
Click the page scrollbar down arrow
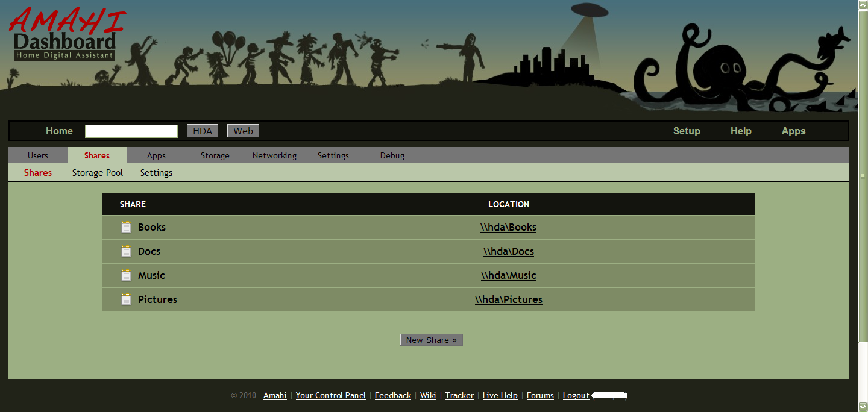coord(863,407)
